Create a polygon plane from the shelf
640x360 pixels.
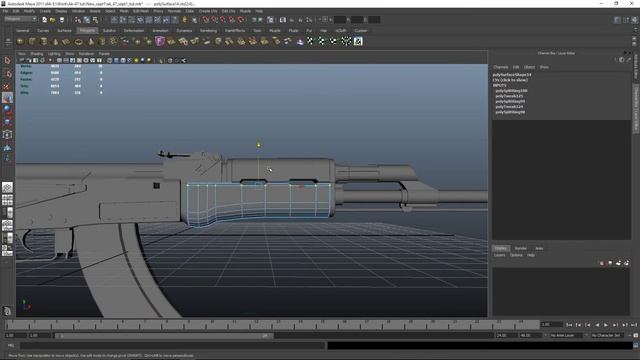[x=67, y=41]
